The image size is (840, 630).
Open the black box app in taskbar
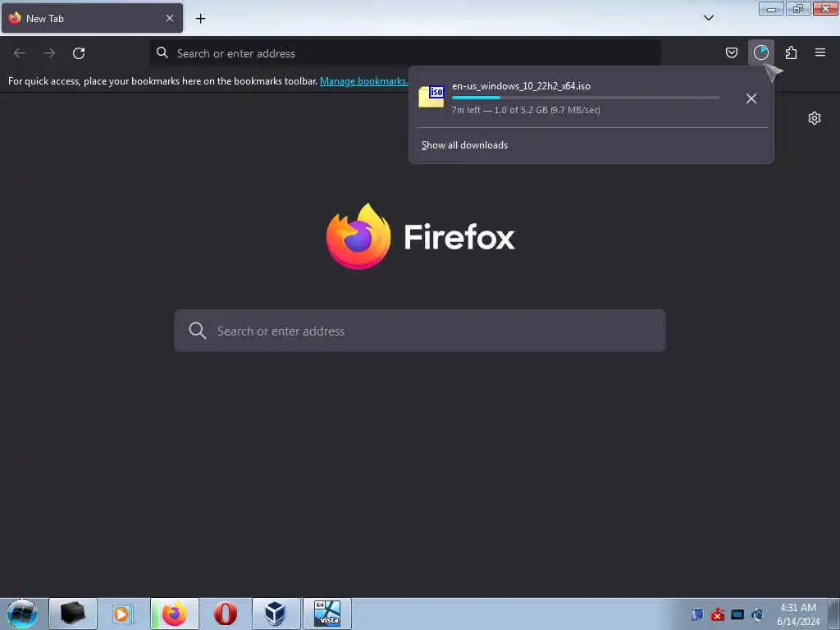coord(73,614)
